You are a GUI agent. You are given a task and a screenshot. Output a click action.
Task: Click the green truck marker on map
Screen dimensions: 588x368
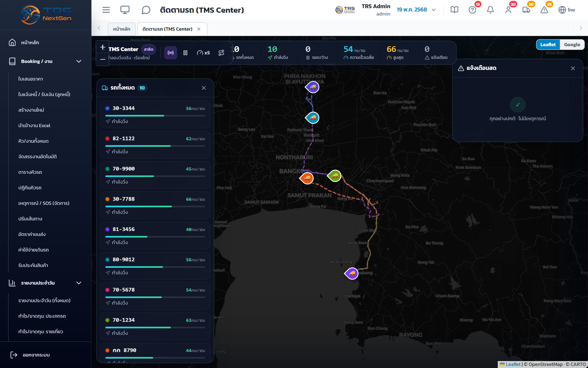click(x=335, y=175)
